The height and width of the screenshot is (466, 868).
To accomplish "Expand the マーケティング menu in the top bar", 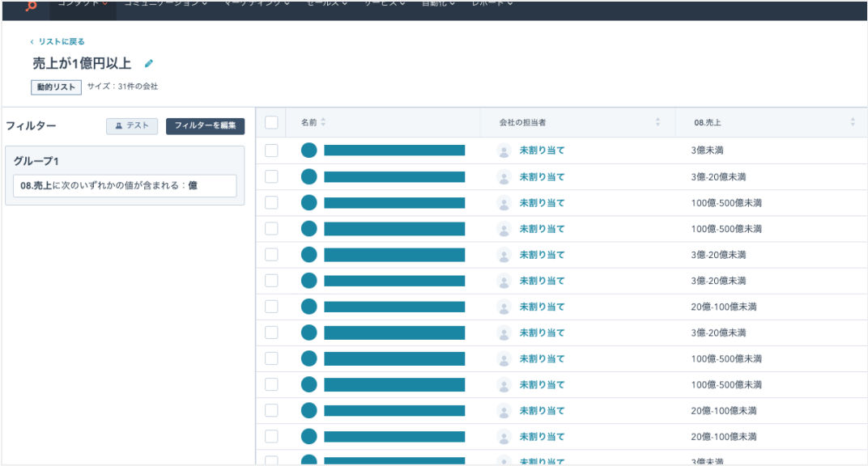I will pyautogui.click(x=257, y=3).
